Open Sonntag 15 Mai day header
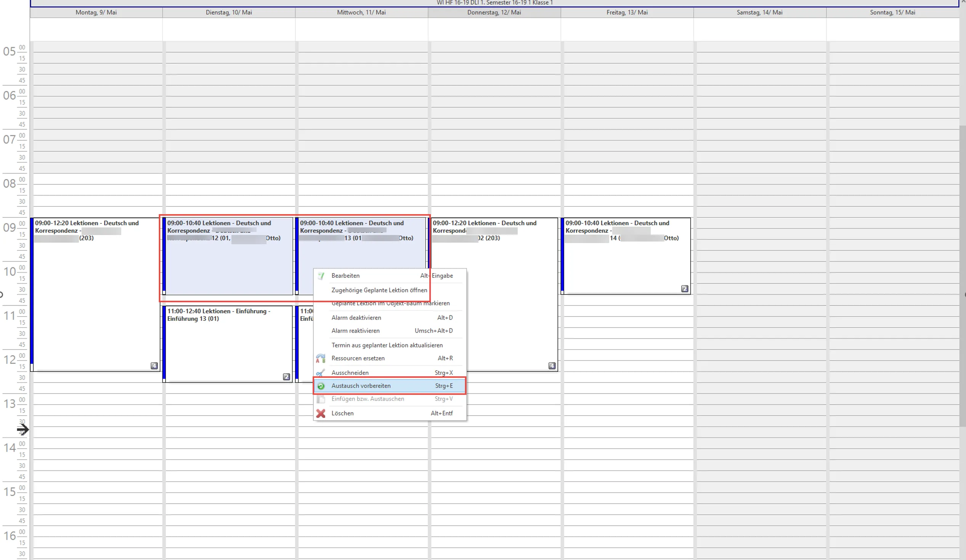966x560 pixels. point(892,13)
